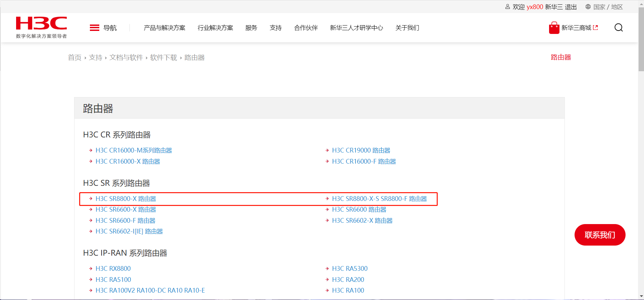Image resolution: width=644 pixels, height=300 pixels.
Task: Open H3C RA5100 link
Action: [x=113, y=280]
